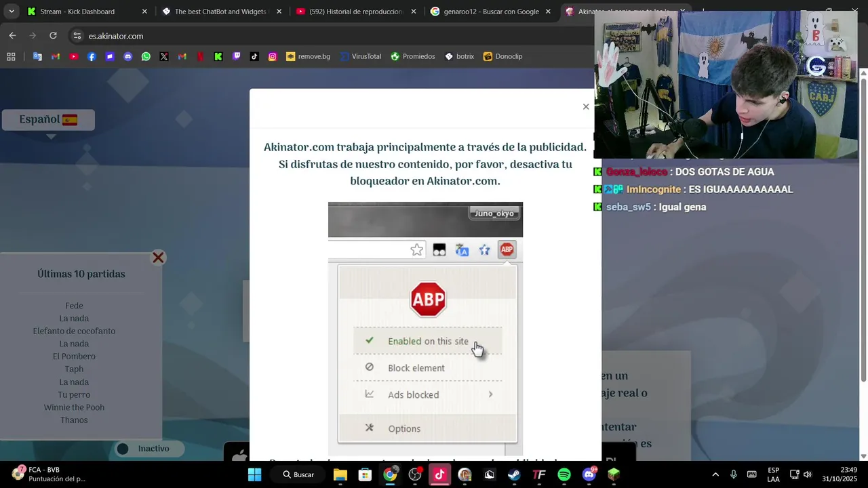The height and width of the screenshot is (488, 868).
Task: Select 'Thanos' in last games list
Action: click(x=74, y=420)
